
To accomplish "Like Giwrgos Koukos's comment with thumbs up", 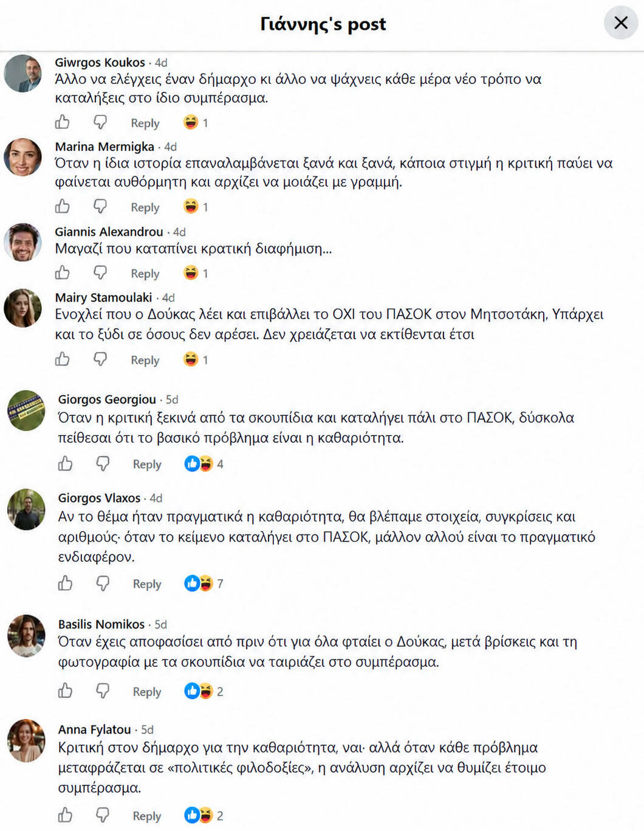I will tap(63, 122).
